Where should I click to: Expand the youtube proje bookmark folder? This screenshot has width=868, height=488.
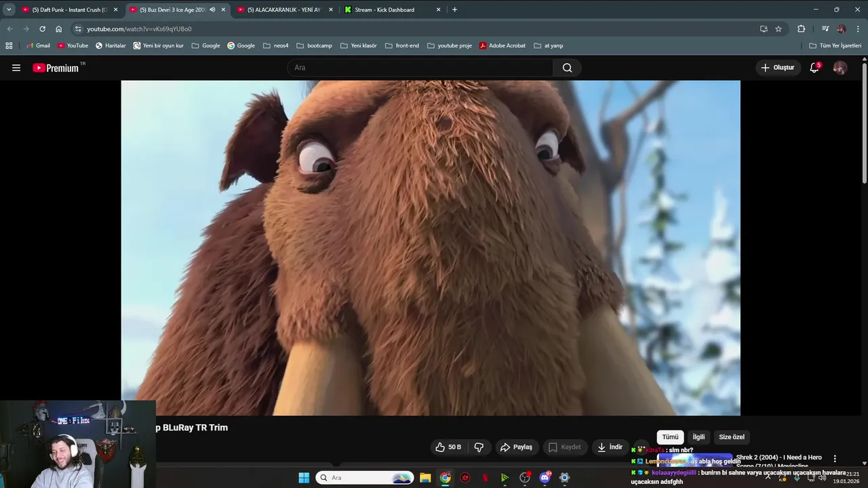pyautogui.click(x=449, y=45)
